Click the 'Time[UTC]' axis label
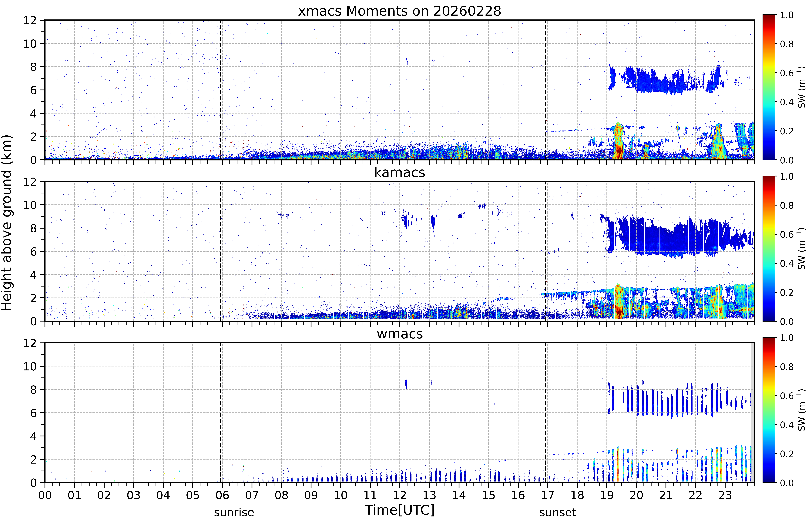The height and width of the screenshot is (524, 812). tap(400, 510)
